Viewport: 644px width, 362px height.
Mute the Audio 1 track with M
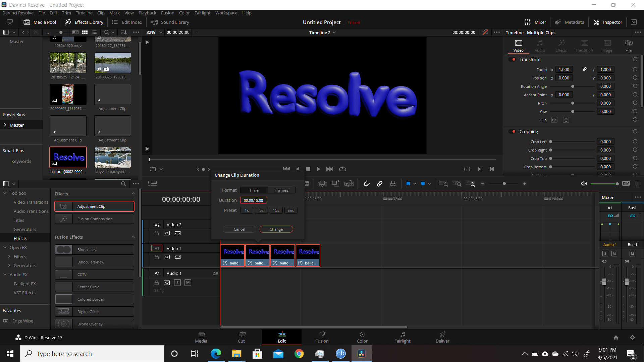click(188, 283)
